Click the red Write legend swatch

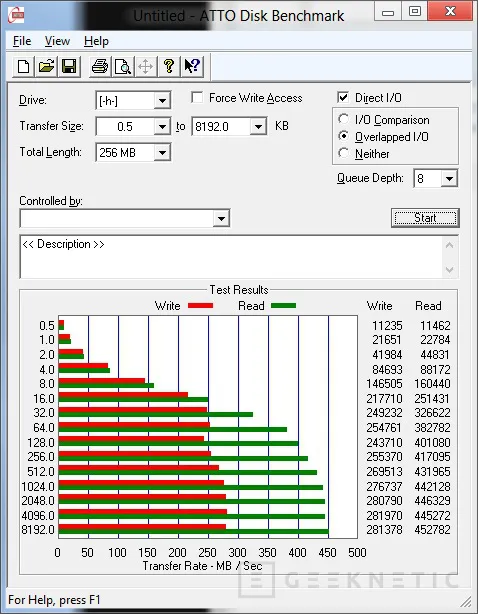[200, 305]
